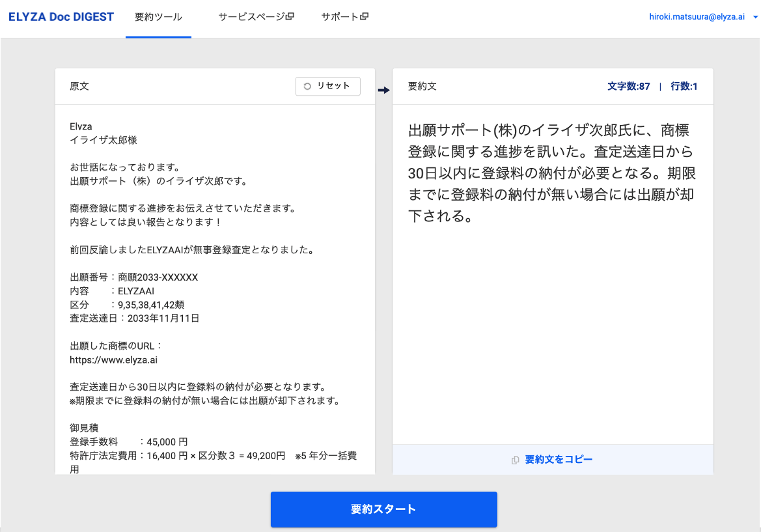Click the line 登録手数料：45,000 円
The width and height of the screenshot is (761, 532).
click(129, 442)
